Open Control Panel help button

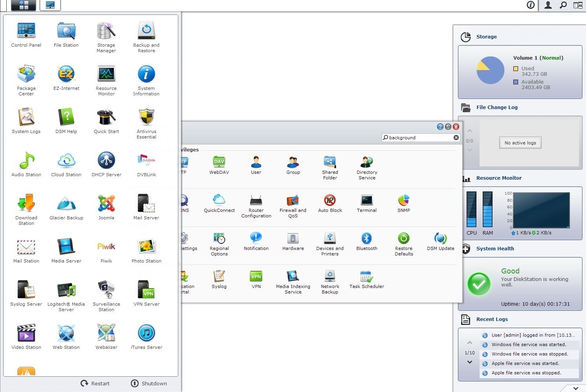pos(440,127)
